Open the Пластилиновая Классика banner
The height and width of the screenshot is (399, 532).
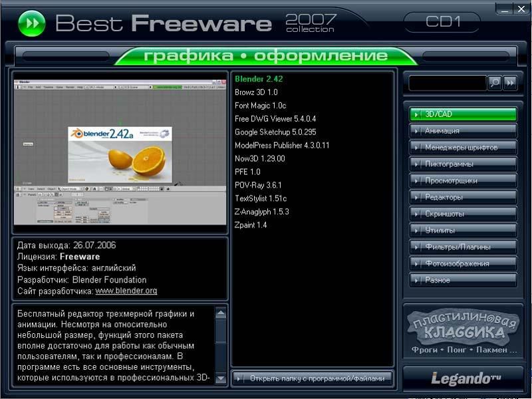coord(463,331)
